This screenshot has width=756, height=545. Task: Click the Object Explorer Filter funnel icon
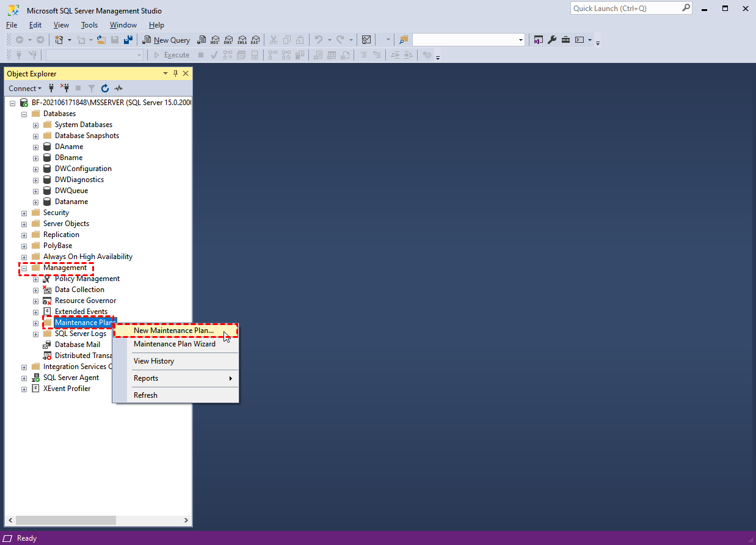pyautogui.click(x=92, y=88)
